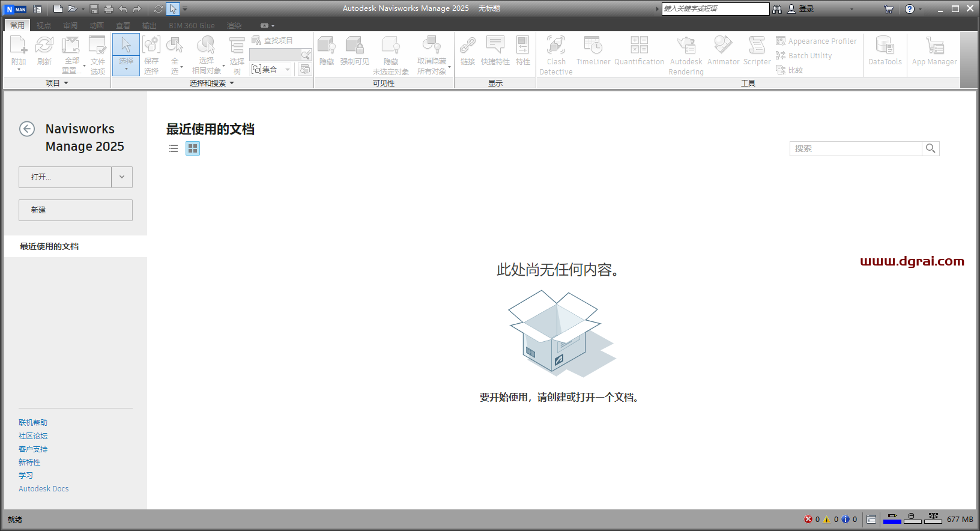Click the shopping cart icon in title bar
The height and width of the screenshot is (531, 980).
(889, 9)
